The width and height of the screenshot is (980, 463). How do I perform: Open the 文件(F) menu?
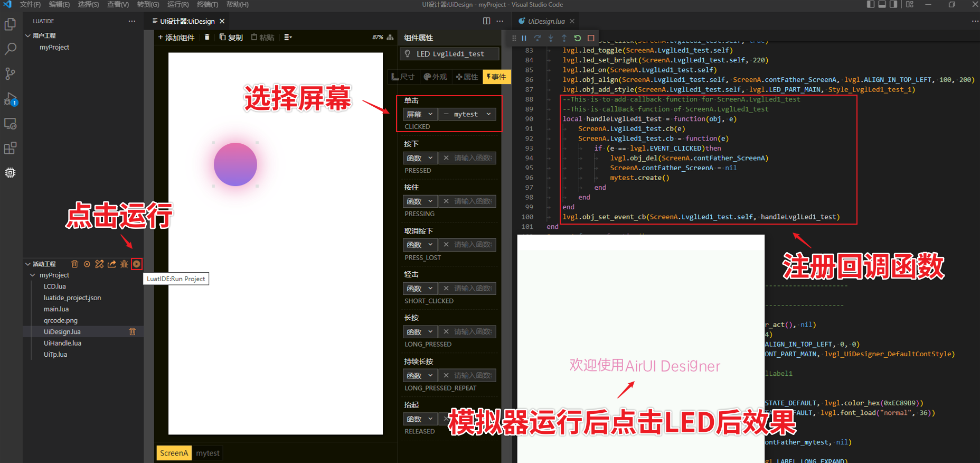click(30, 4)
